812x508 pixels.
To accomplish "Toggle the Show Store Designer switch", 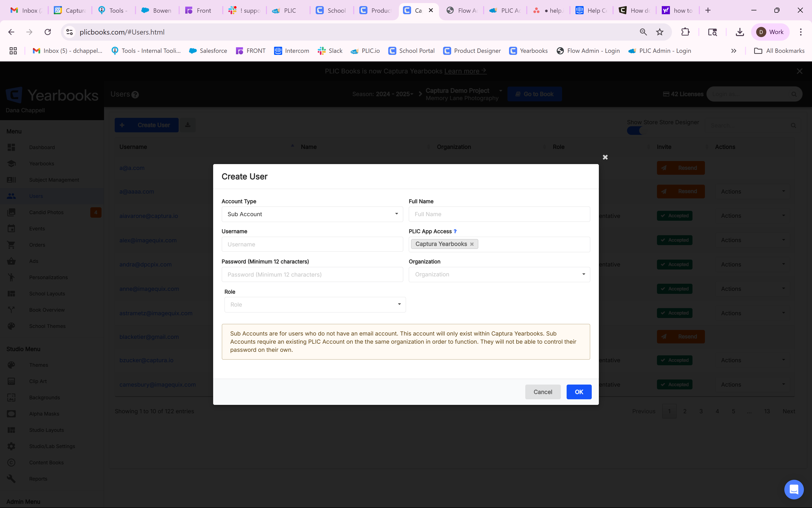I will [x=635, y=131].
